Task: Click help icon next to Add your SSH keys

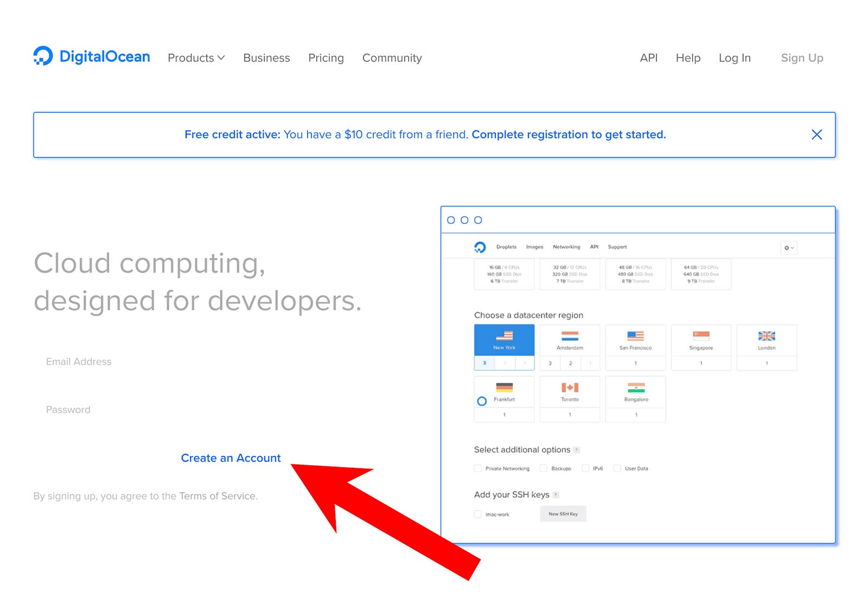Action: (556, 495)
